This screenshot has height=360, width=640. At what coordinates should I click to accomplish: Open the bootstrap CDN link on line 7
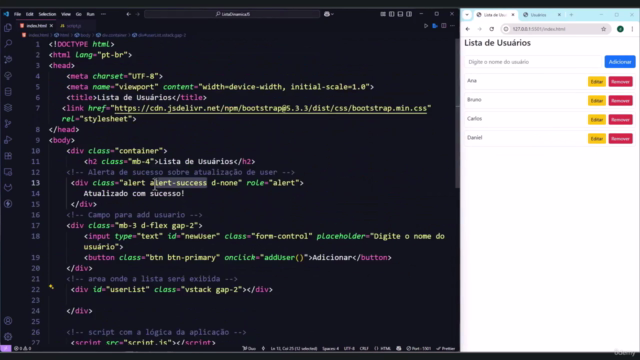(x=271, y=108)
